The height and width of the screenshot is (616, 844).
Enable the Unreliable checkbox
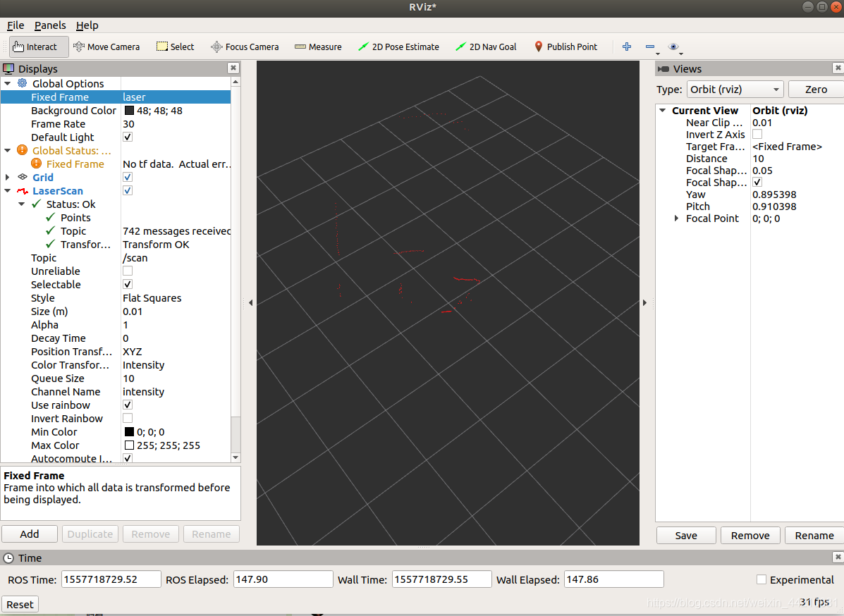(x=128, y=271)
